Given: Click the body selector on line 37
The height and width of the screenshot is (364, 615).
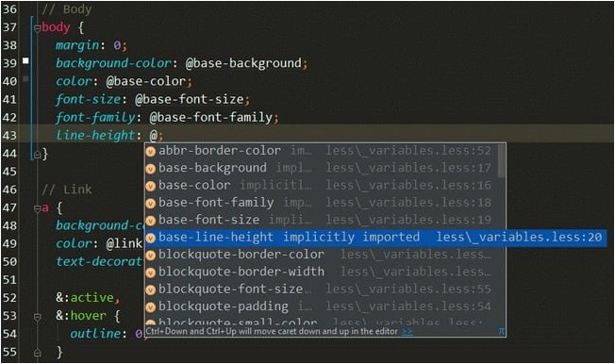Looking at the screenshot, I should click(x=56, y=27).
